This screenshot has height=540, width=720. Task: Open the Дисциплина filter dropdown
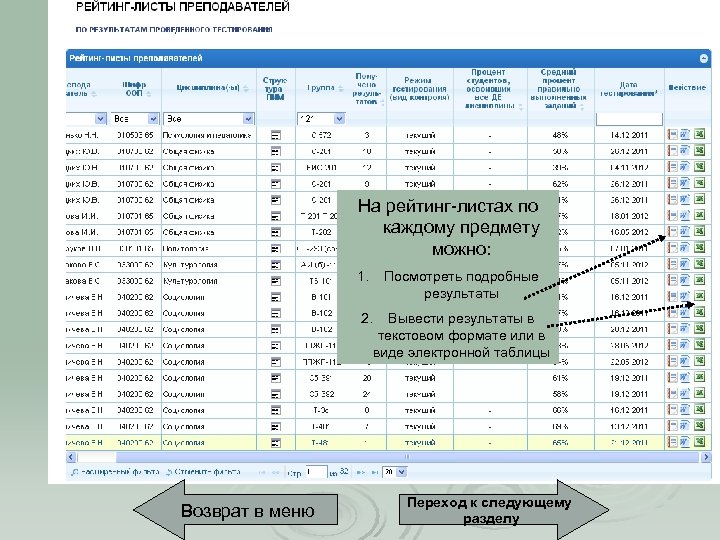(248, 119)
